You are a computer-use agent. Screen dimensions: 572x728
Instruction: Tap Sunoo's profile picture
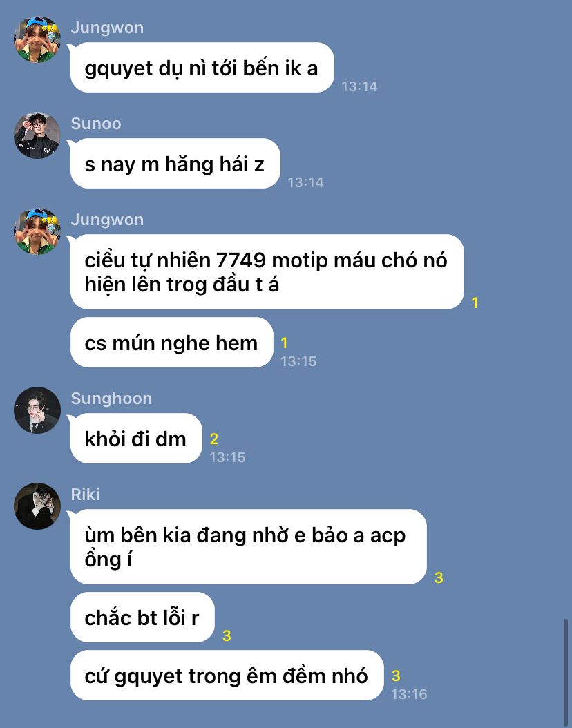tap(37, 135)
